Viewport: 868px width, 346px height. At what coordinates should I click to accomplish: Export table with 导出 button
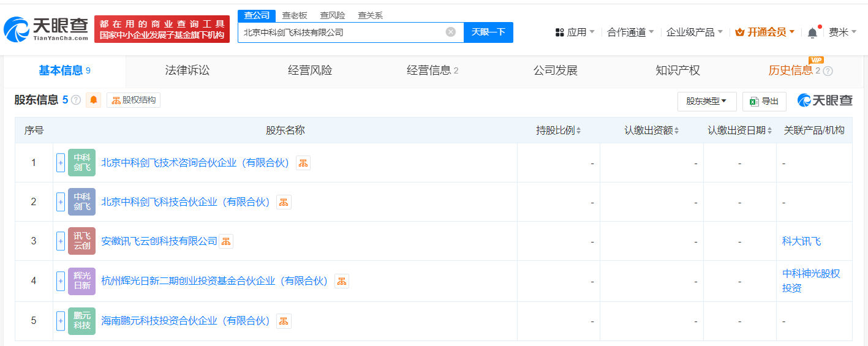764,102
